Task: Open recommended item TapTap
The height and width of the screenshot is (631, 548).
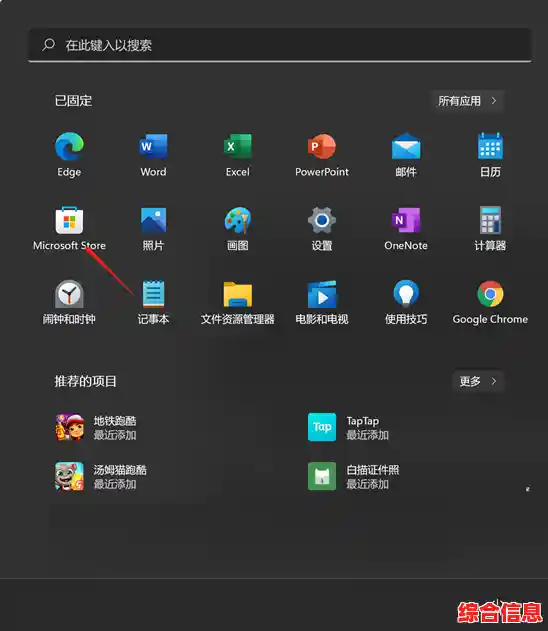Action: (348, 427)
